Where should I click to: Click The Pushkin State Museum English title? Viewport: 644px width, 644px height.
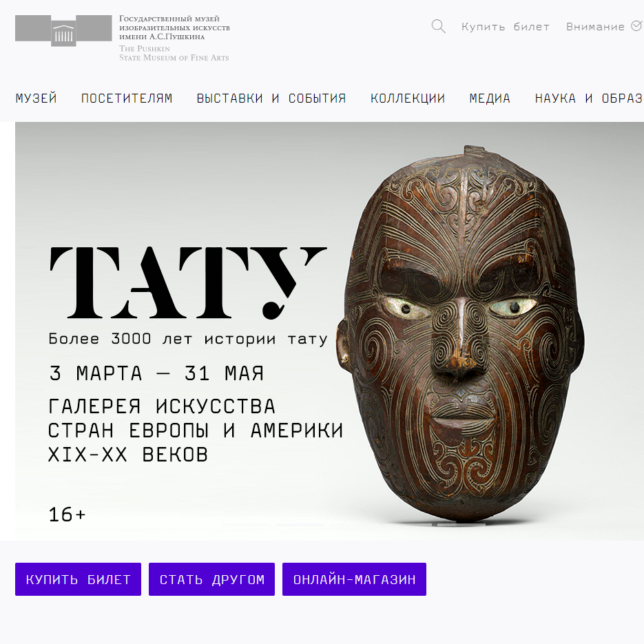point(174,53)
